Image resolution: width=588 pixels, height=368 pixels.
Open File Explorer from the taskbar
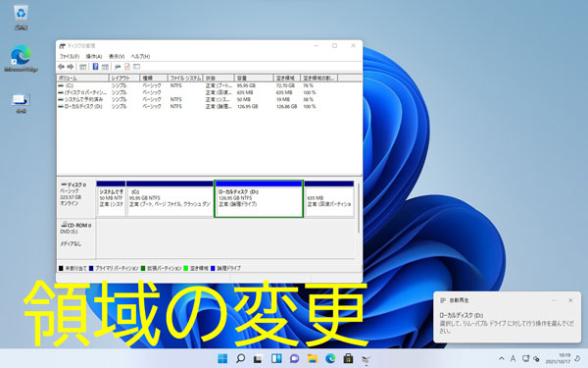313,358
